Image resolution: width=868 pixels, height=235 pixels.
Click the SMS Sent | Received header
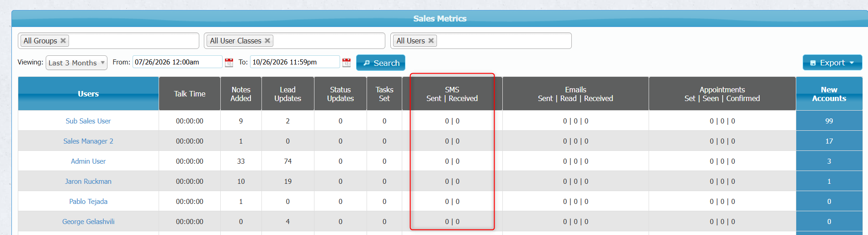tap(452, 94)
